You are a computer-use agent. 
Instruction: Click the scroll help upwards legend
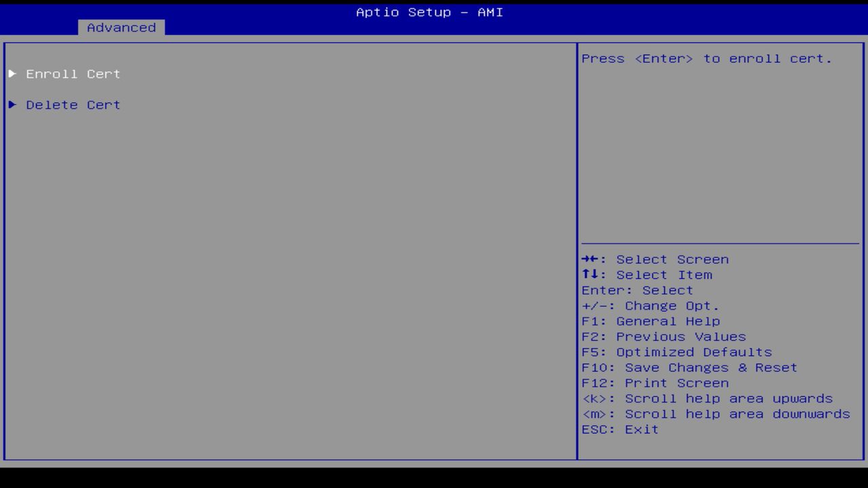[707, 398]
